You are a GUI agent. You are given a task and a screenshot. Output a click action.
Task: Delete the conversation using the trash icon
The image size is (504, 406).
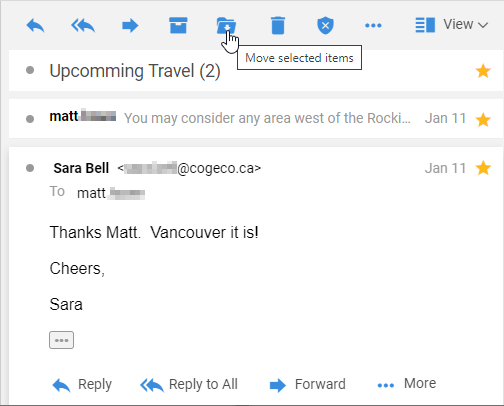278,26
